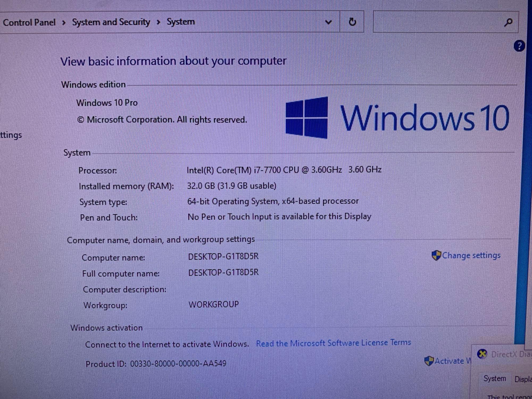
Task: Select full computer name DESKTOP-G1T8D5R value
Action: (x=223, y=273)
